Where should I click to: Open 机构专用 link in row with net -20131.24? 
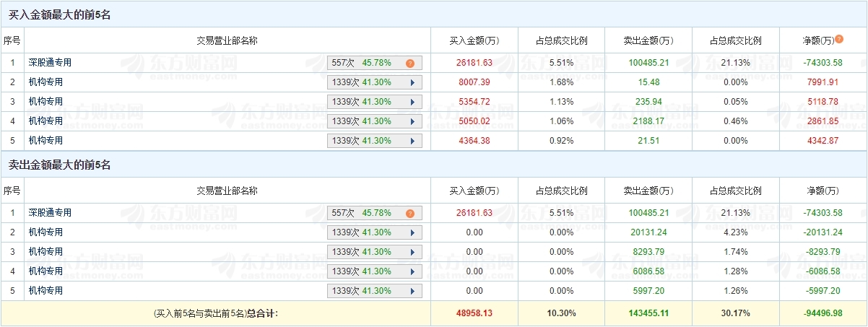coord(45,232)
